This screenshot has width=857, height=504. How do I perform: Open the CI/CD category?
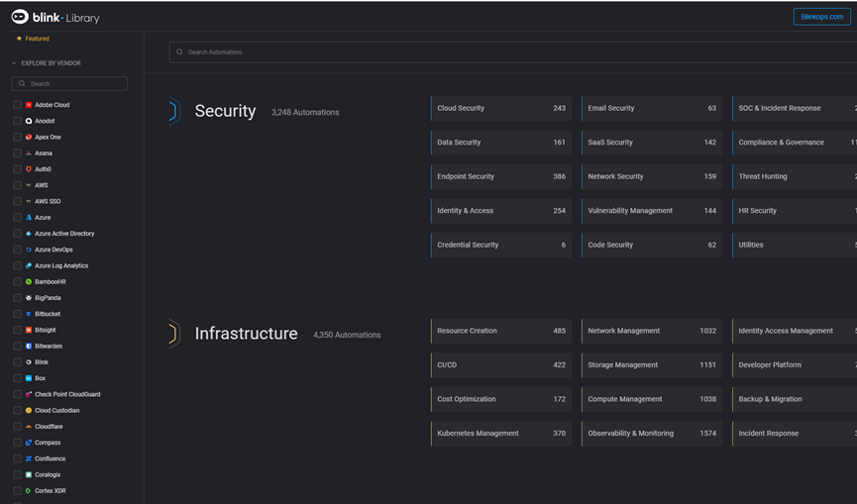(x=501, y=365)
